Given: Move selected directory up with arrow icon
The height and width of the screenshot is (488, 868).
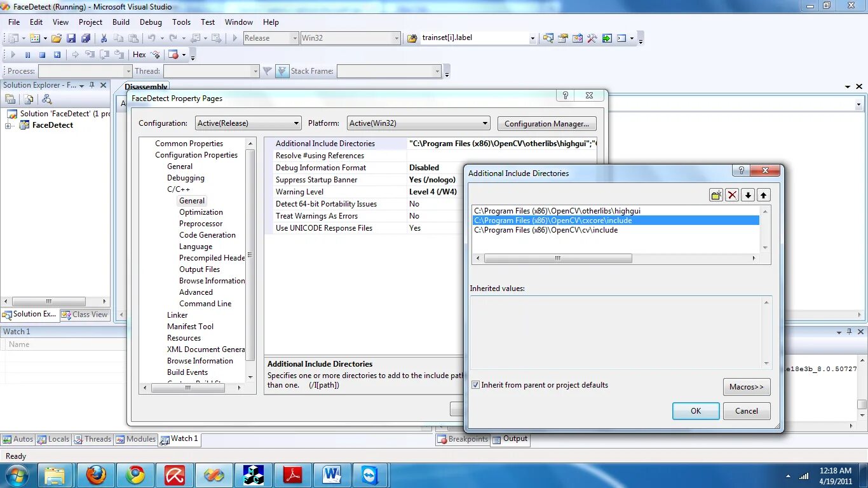Looking at the screenshot, I should (x=764, y=195).
